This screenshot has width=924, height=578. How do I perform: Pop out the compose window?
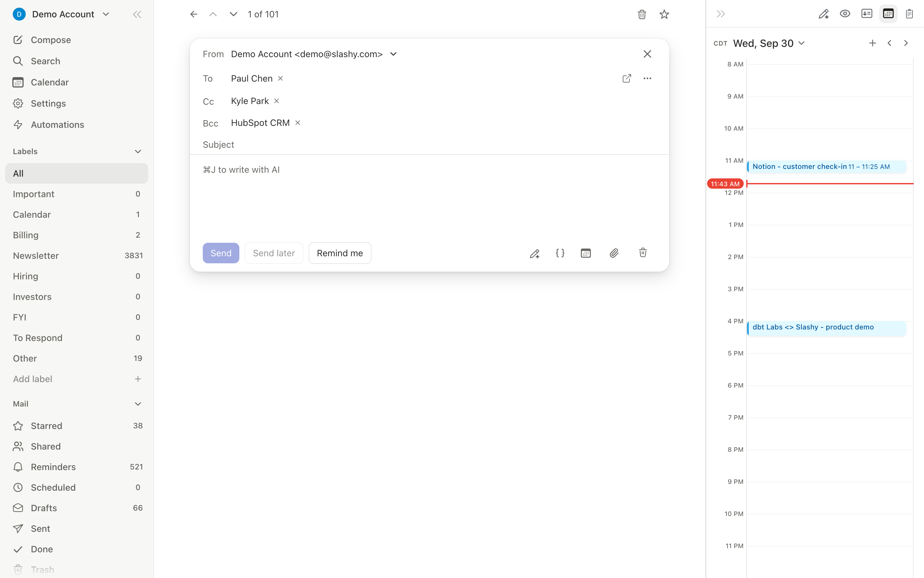click(x=627, y=78)
